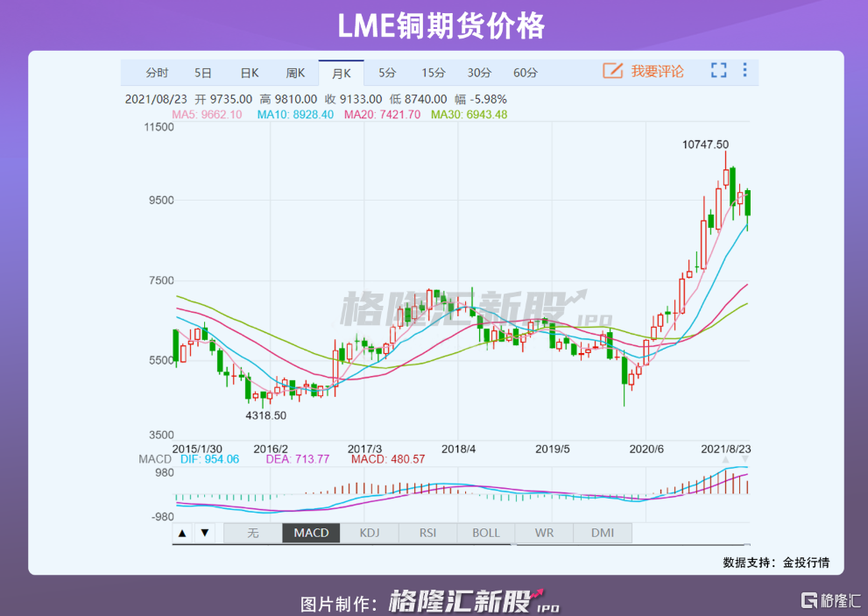The height and width of the screenshot is (616, 868).
Task: Switch to the 日K daily candlestick tab
Action: (x=250, y=73)
